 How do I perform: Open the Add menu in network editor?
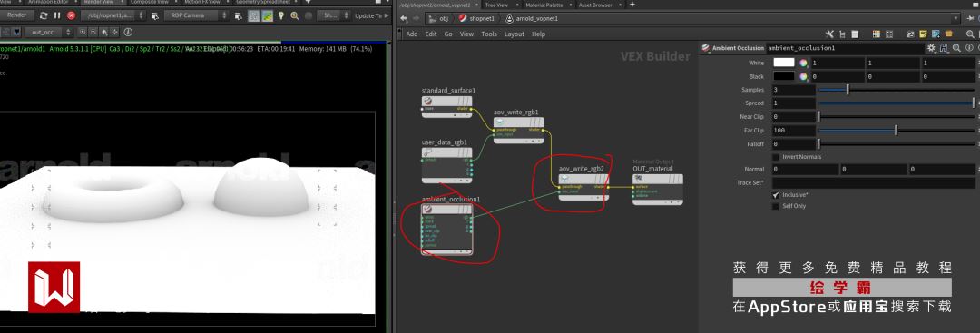412,34
